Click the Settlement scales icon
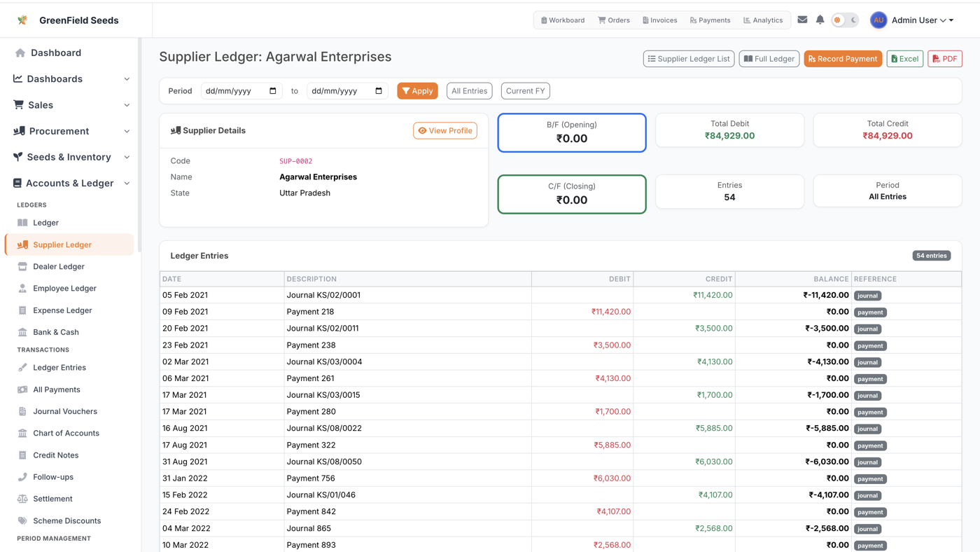 click(22, 499)
